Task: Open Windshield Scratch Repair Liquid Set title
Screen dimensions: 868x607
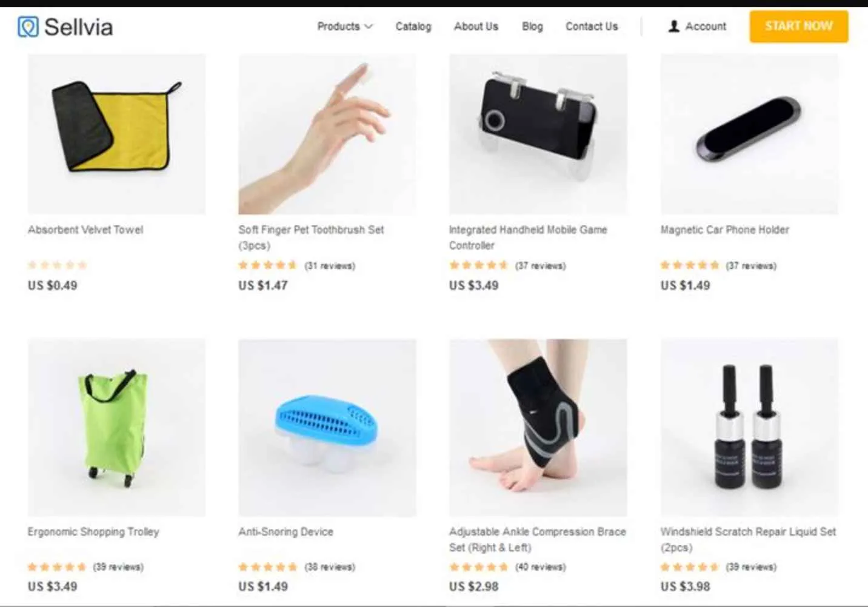Action: pos(748,539)
